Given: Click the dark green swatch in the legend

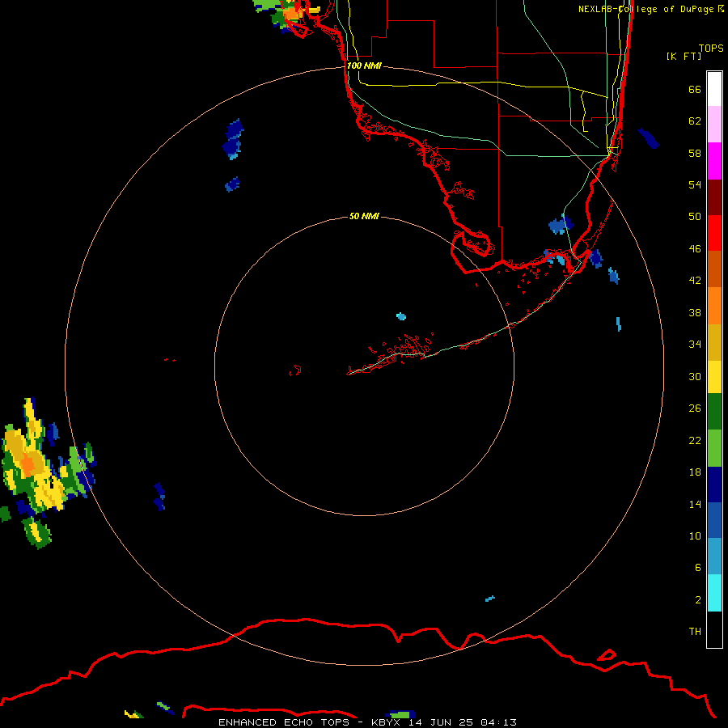Looking at the screenshot, I should [714, 411].
